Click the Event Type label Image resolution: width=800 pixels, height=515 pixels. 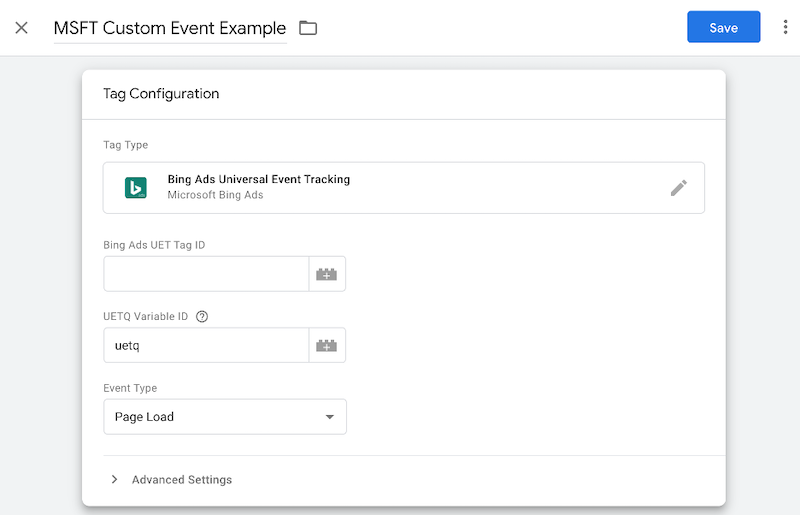(x=130, y=388)
